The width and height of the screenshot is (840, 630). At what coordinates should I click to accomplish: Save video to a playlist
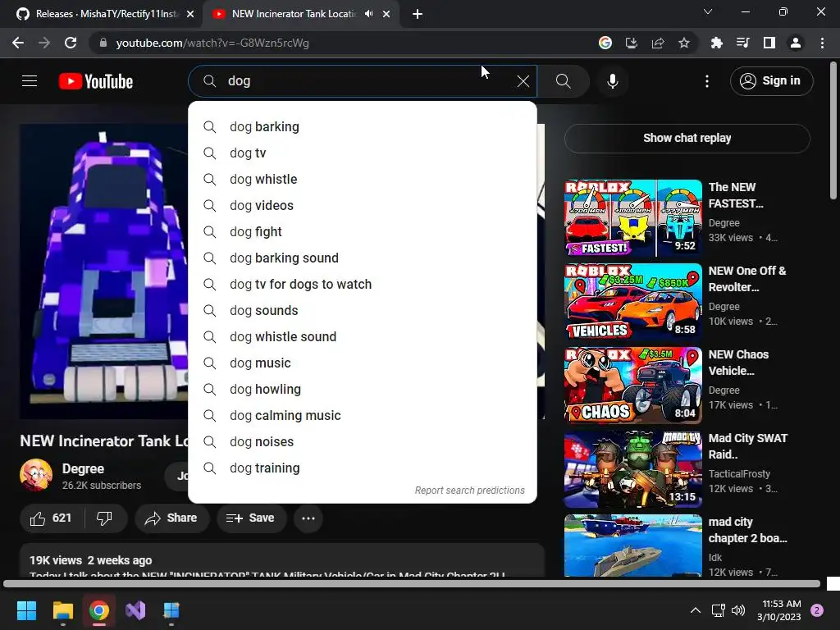[251, 518]
